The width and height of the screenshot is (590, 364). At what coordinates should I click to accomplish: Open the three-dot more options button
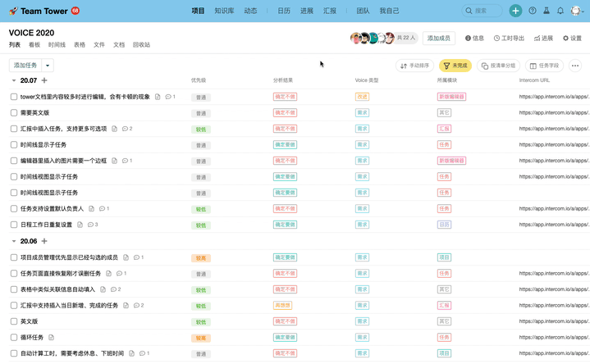coord(574,66)
